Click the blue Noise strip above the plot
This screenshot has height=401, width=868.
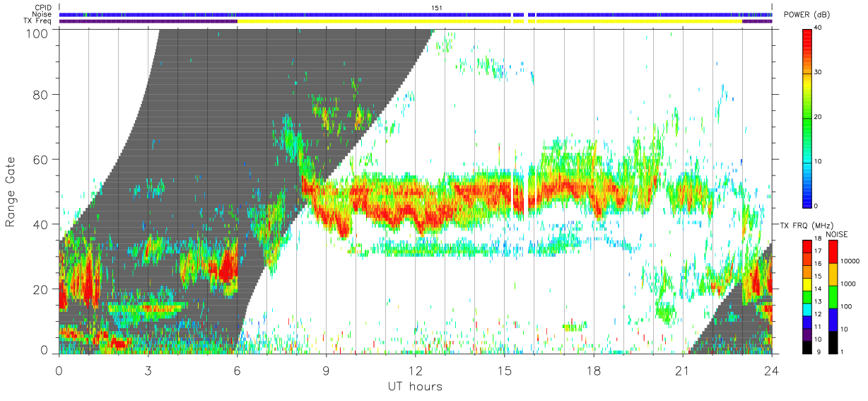coord(415,14)
